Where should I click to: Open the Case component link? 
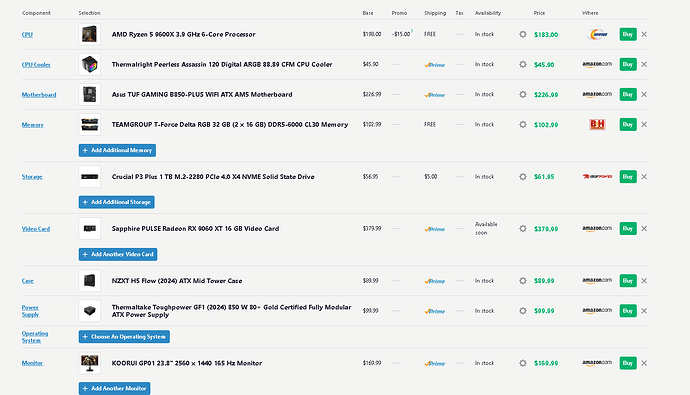pyautogui.click(x=28, y=281)
